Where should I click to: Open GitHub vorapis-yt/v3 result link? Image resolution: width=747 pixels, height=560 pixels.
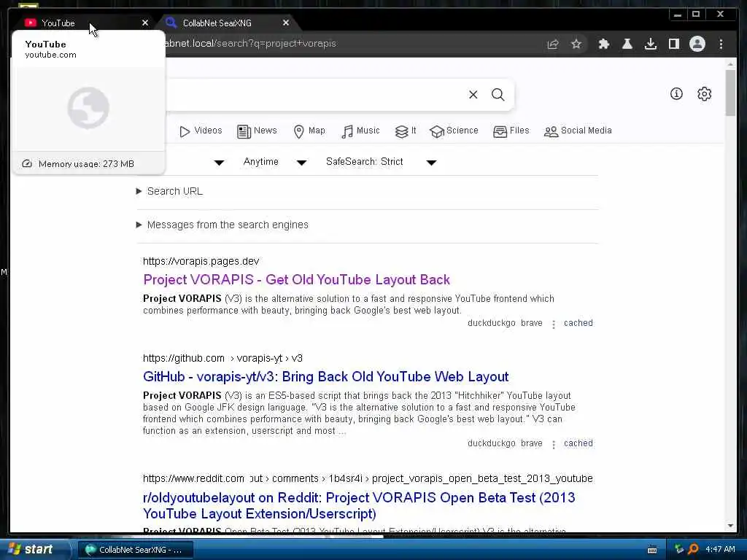point(326,377)
